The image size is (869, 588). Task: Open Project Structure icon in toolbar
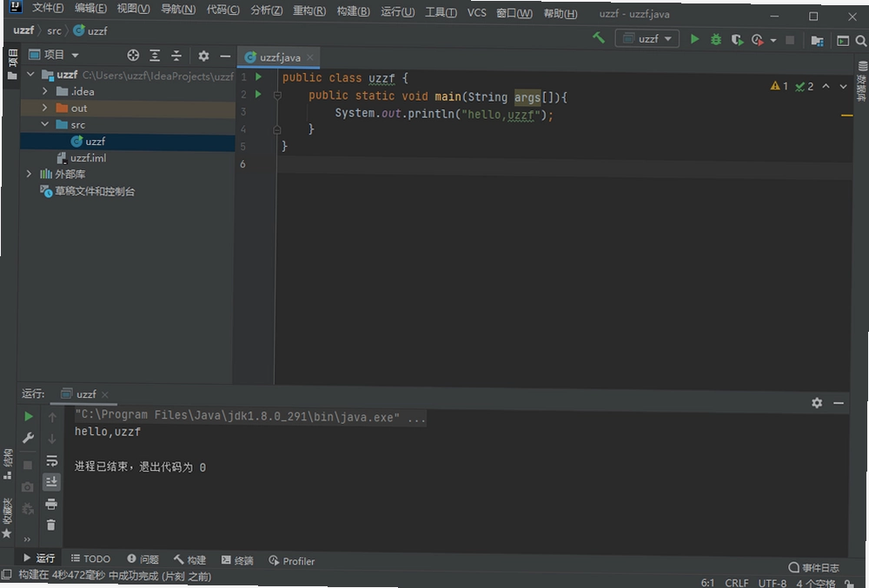tap(817, 41)
